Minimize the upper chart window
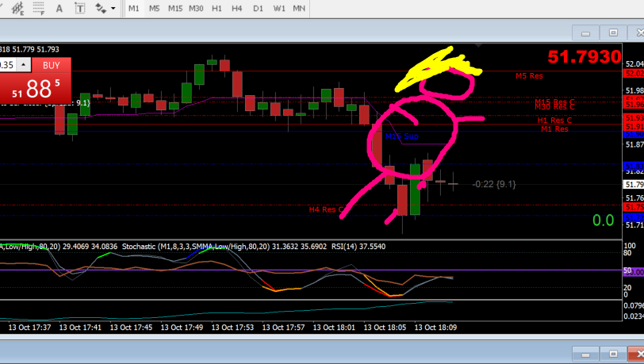 click(585, 33)
